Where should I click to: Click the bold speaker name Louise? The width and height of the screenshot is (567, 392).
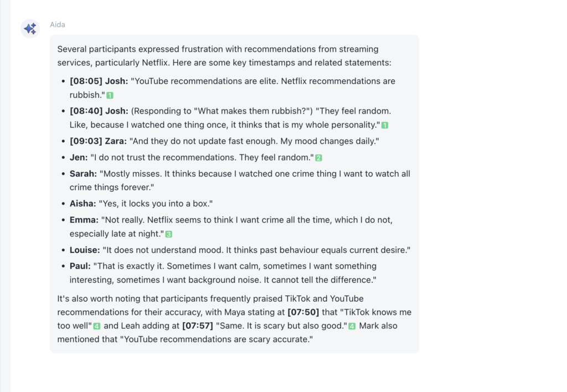coord(85,250)
